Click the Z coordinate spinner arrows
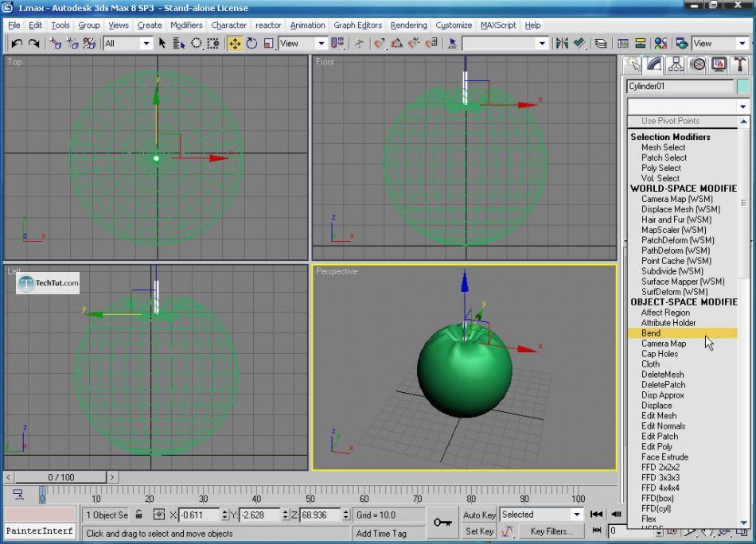This screenshot has height=544, width=756. click(x=345, y=515)
